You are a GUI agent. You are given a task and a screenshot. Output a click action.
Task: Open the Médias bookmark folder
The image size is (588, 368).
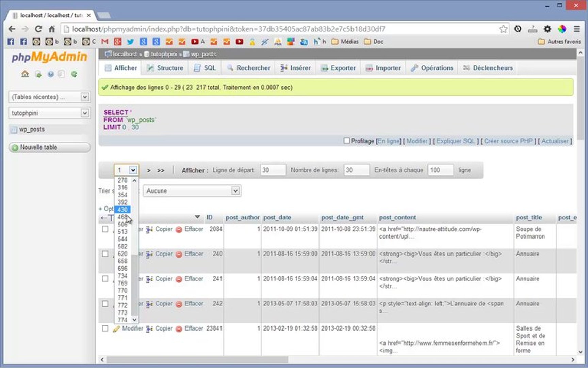coord(345,42)
